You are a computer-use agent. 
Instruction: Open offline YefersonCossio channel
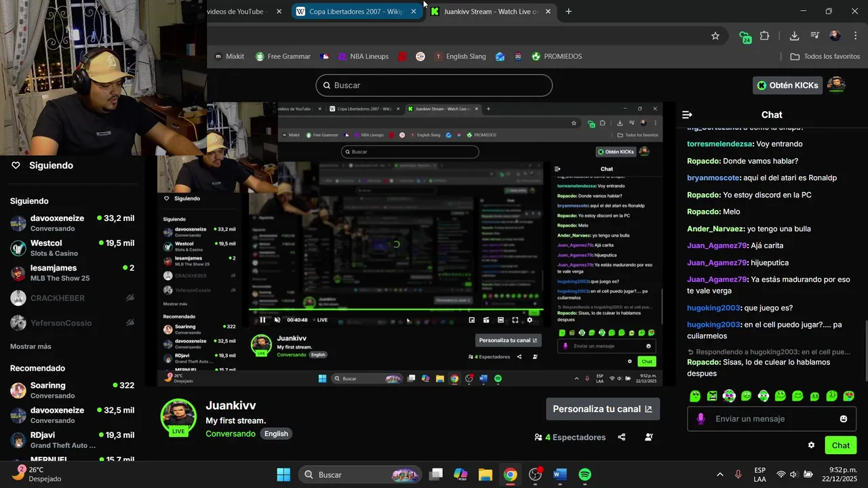tap(72, 323)
